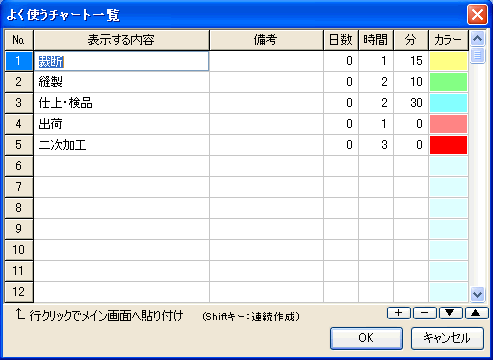
Task: Click minutes value 30 for 仕上・検品
Action: pos(411,103)
